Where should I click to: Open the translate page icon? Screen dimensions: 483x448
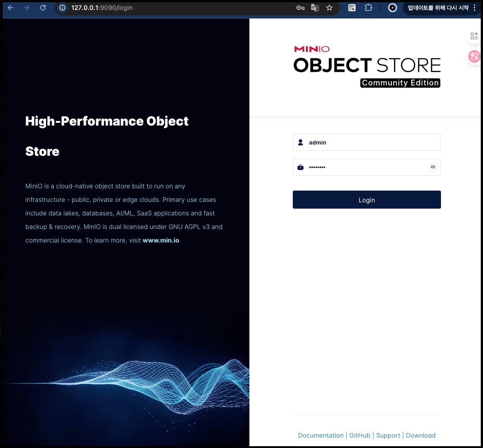pyautogui.click(x=315, y=8)
